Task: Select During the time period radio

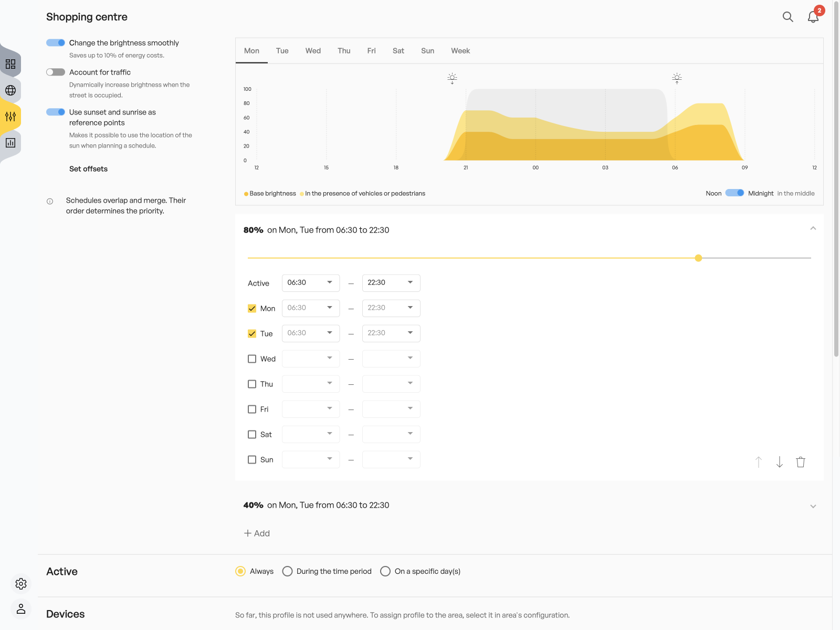Action: click(x=287, y=571)
